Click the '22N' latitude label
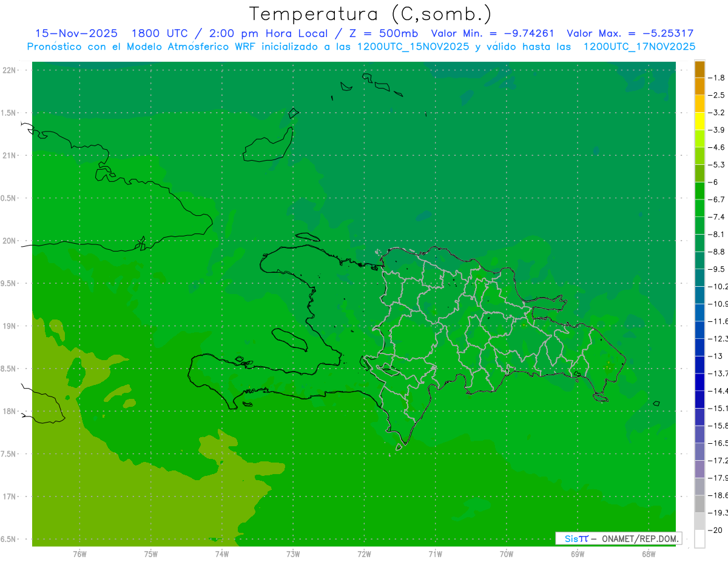 [x=10, y=70]
